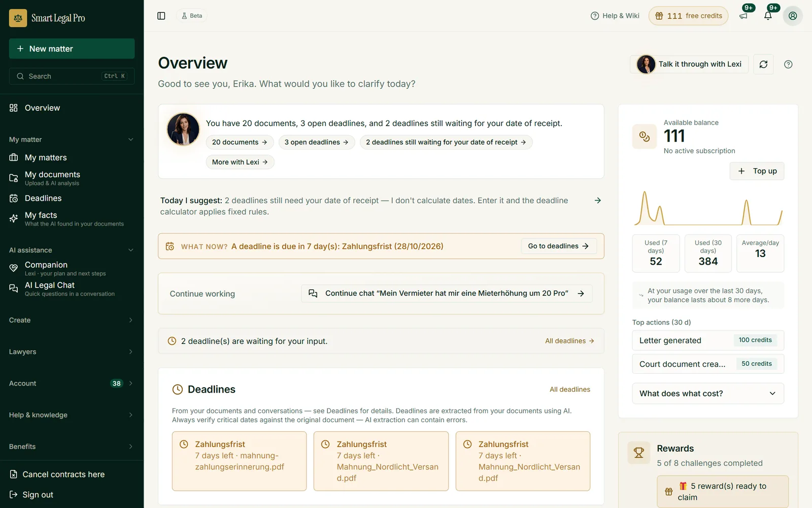Expand Help & knowledge section
Screen dimensions: 812x508
72,415
